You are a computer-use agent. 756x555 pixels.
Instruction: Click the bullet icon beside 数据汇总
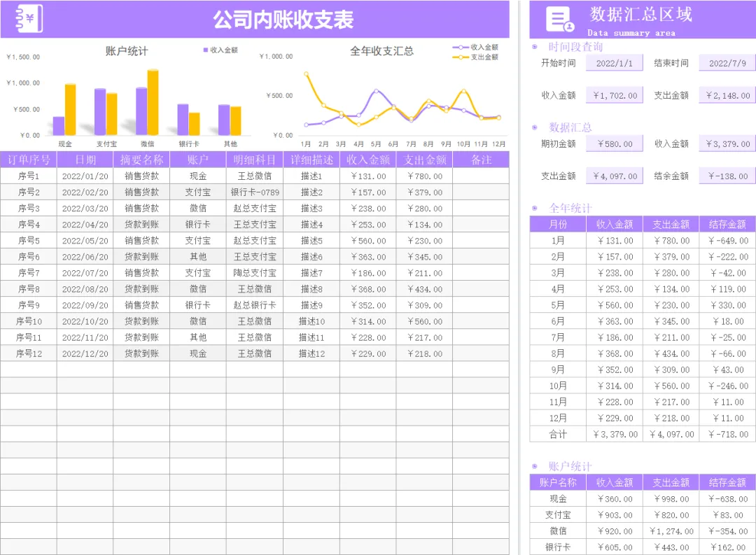click(534, 127)
